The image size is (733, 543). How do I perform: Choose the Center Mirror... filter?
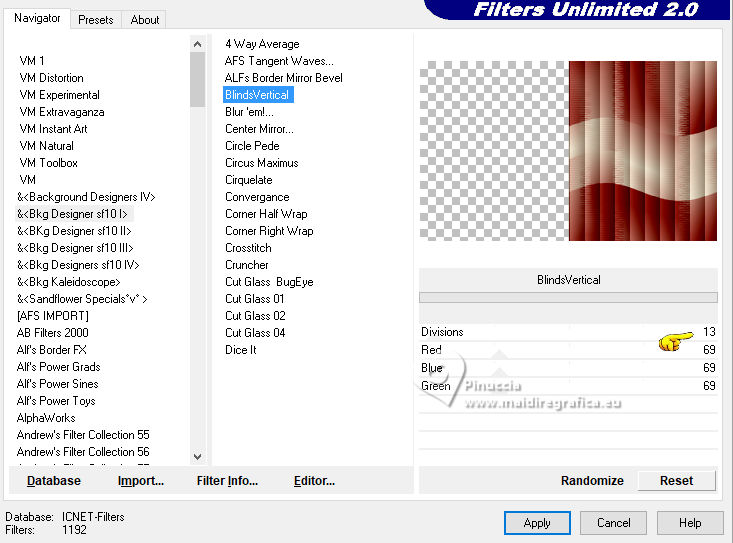pos(259,129)
